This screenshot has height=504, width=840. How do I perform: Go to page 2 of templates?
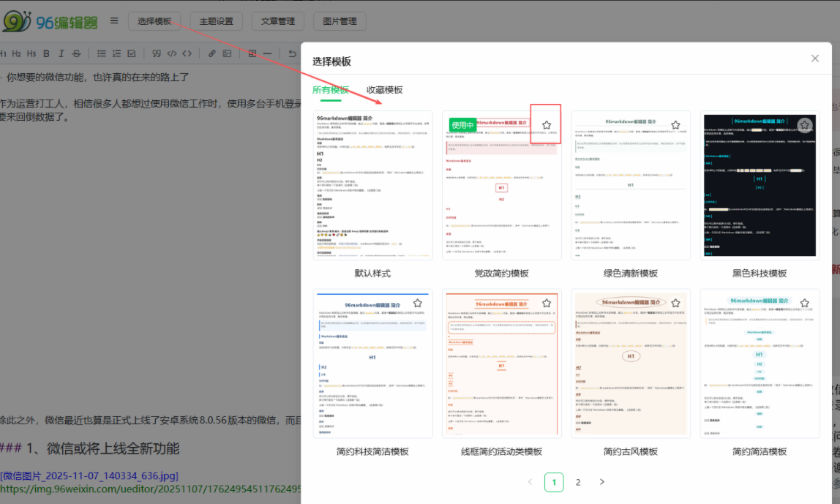tap(578, 482)
